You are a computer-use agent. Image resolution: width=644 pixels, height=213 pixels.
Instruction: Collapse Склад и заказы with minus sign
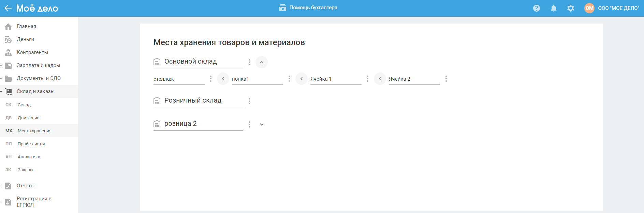(x=1, y=91)
